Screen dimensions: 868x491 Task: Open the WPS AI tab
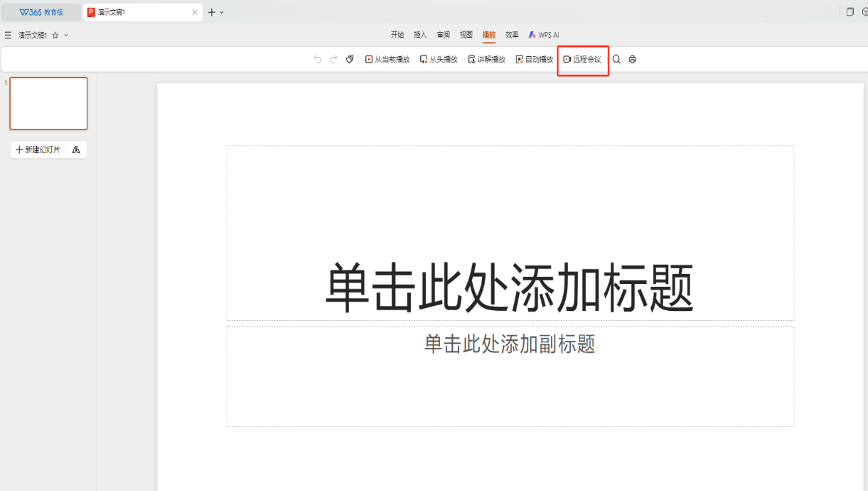(544, 35)
